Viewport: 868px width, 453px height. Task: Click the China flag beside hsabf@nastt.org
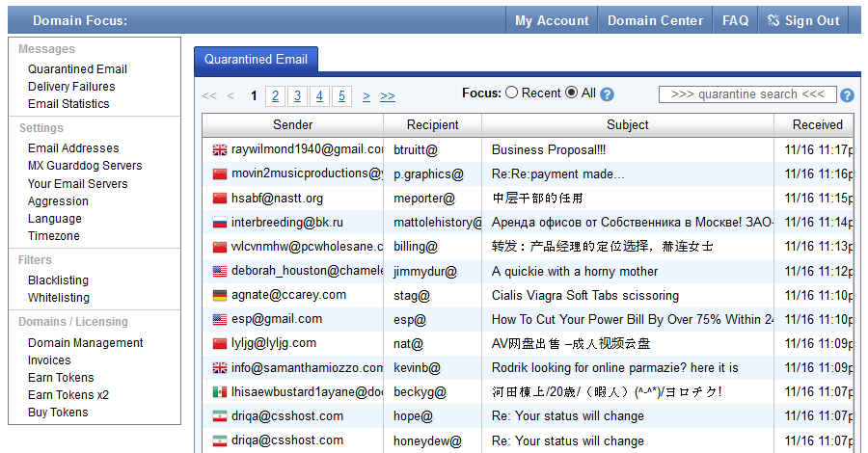coord(219,198)
